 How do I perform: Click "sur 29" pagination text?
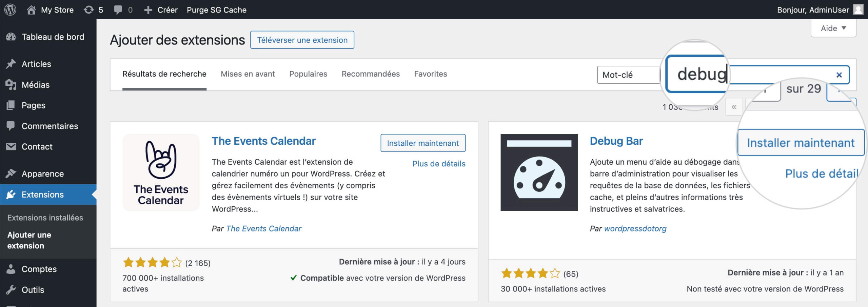tap(804, 89)
